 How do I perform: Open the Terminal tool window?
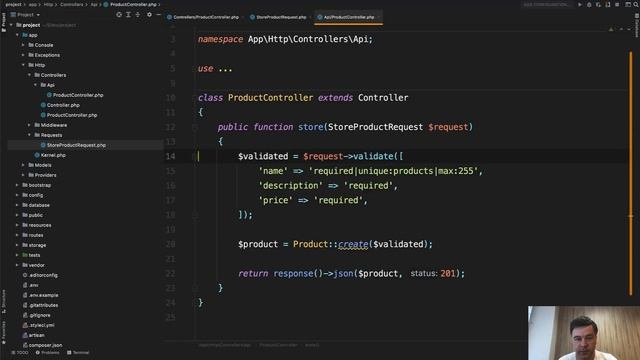pos(78,353)
